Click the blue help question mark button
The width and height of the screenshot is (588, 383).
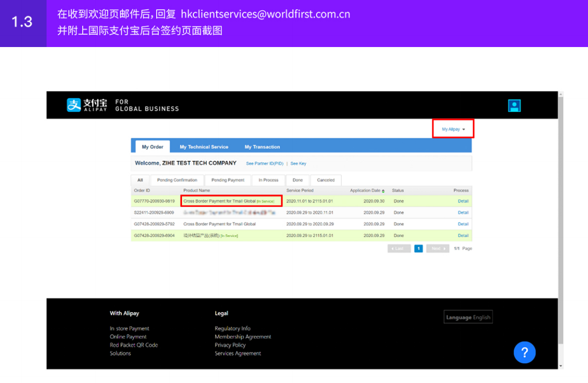(524, 352)
